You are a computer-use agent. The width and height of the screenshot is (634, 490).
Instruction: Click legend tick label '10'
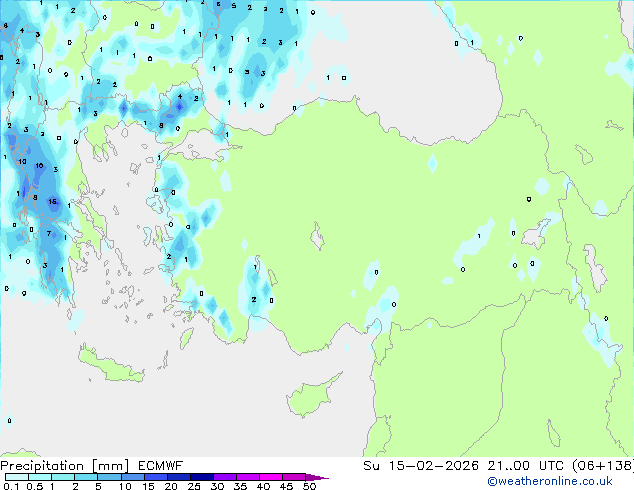[125, 486]
